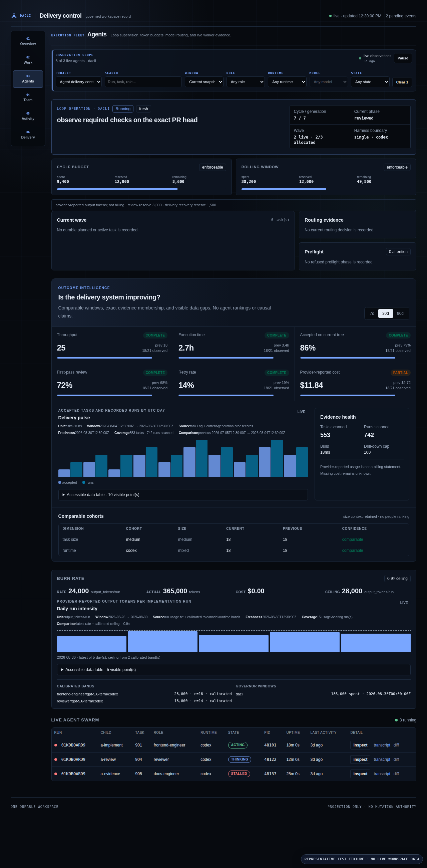Inspect the a-evidence agent run
427x868 pixels.
[360, 774]
